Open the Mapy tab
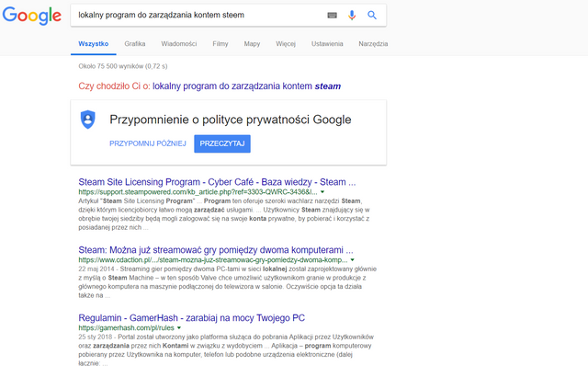 click(252, 43)
